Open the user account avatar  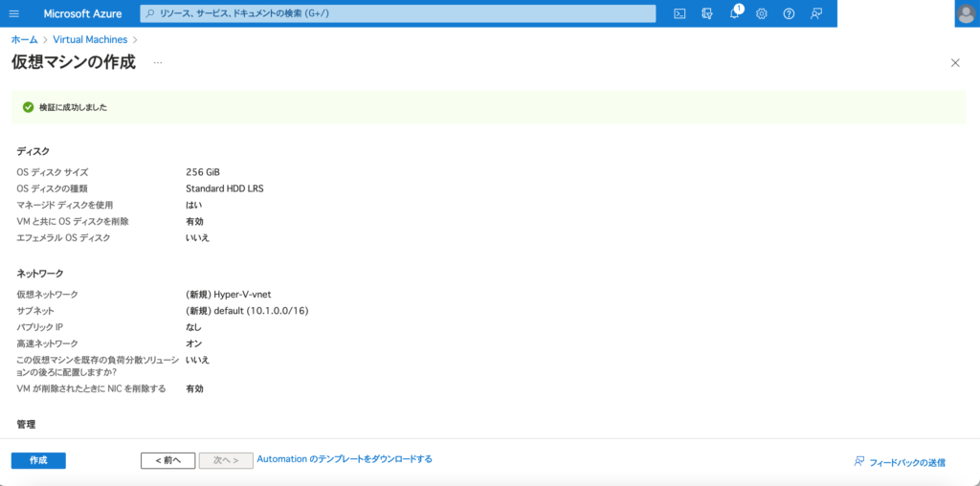point(967,13)
